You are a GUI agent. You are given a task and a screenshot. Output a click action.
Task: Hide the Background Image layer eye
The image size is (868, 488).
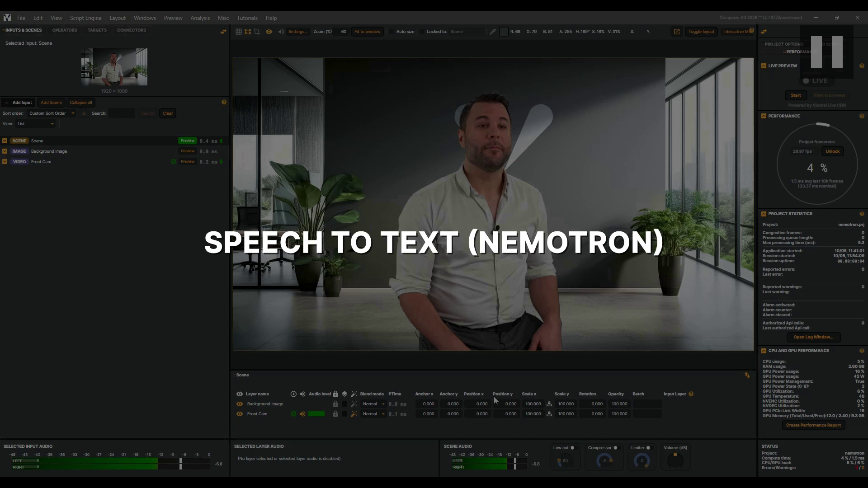tap(240, 404)
